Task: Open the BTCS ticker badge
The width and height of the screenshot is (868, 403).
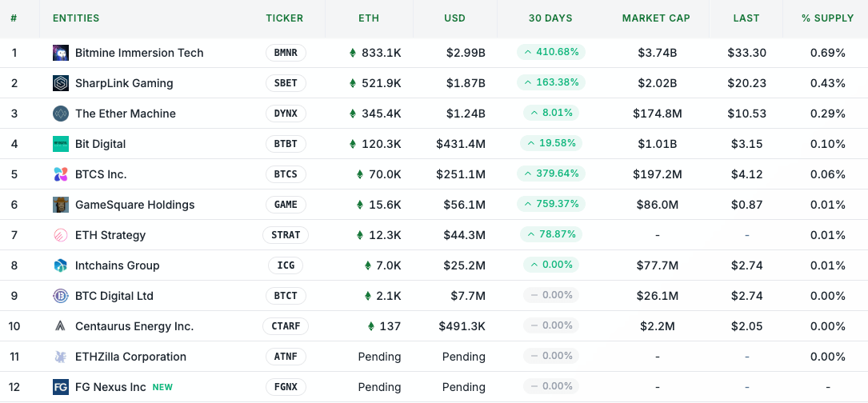Action: pyautogui.click(x=286, y=174)
